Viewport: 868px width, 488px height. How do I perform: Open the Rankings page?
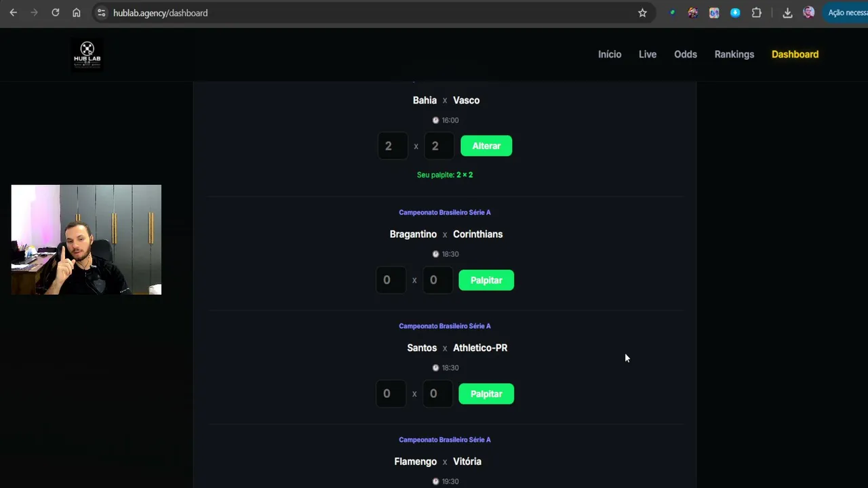click(734, 54)
